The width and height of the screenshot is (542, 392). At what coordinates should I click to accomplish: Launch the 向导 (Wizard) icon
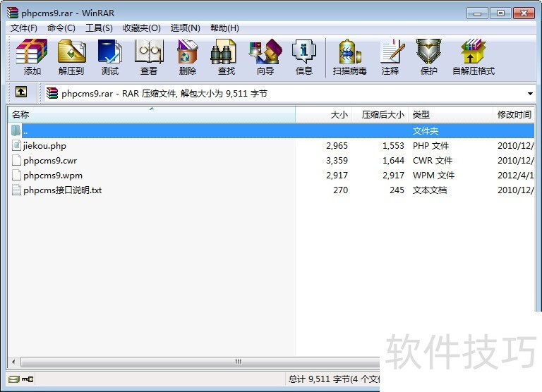[x=265, y=57]
